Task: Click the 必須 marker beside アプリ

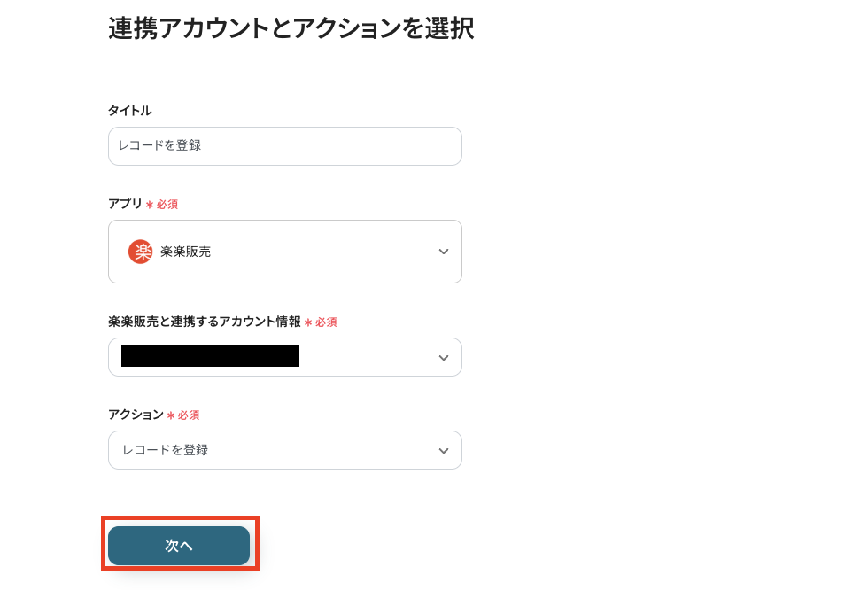Action: (x=165, y=204)
